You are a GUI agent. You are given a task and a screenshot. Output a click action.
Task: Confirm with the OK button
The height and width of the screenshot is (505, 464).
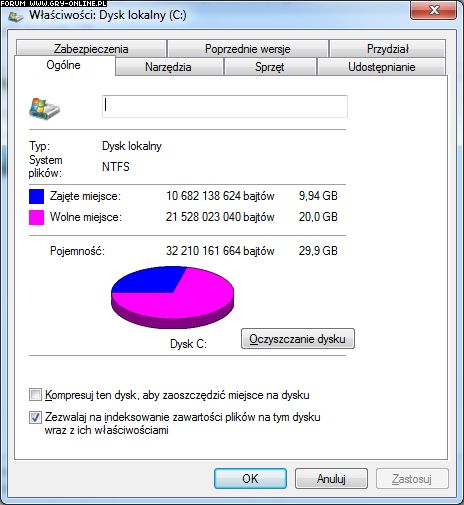(250, 479)
